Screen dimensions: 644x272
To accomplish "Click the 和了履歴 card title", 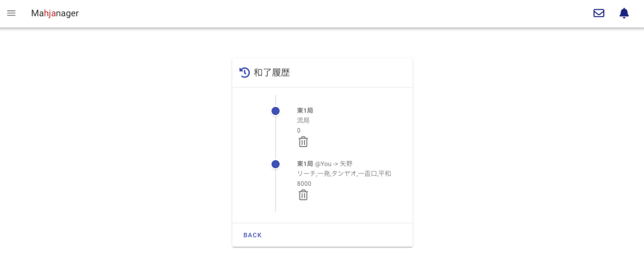I will pos(272,73).
